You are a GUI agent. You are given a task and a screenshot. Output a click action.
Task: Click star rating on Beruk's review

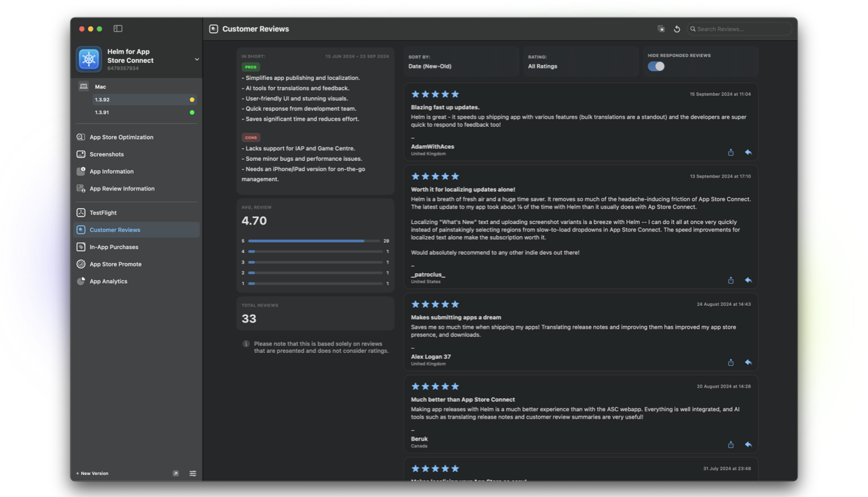pyautogui.click(x=435, y=386)
